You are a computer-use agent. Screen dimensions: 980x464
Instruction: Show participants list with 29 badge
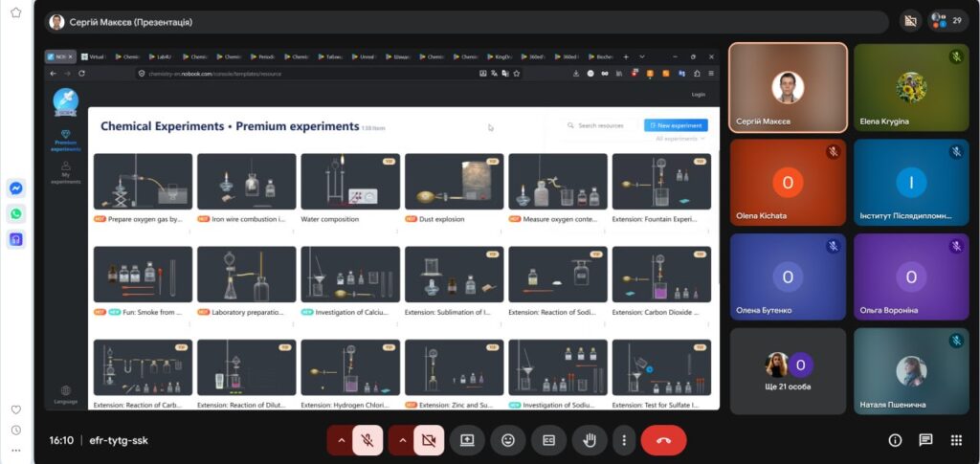pyautogui.click(x=947, y=21)
